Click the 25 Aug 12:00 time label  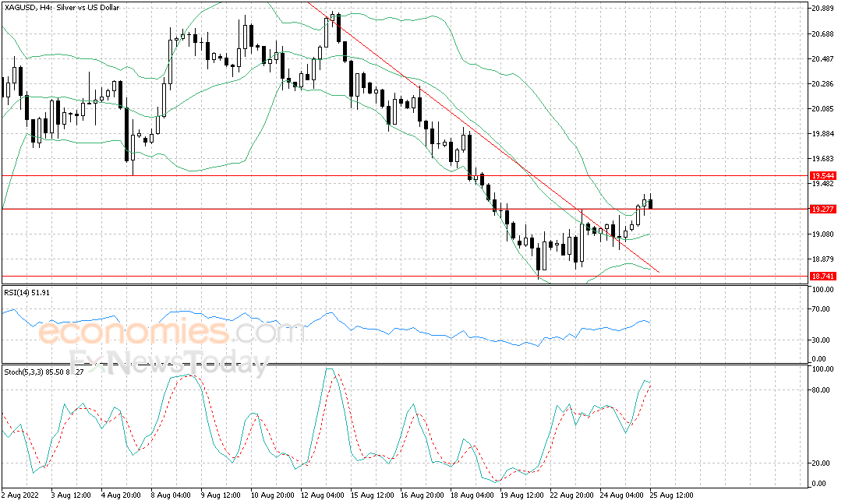click(x=671, y=495)
